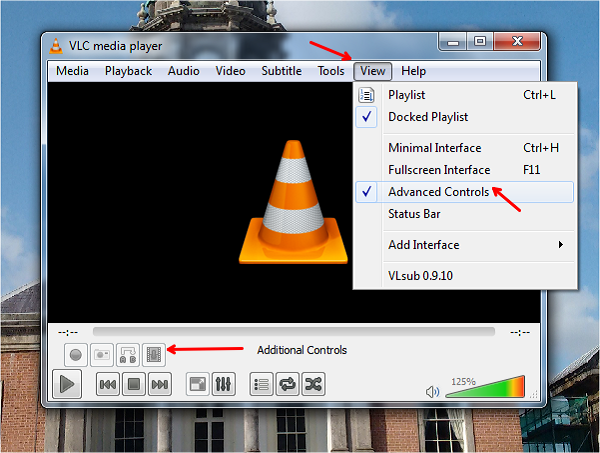Click the playback seek bar
The image size is (600, 453).
pyautogui.click(x=293, y=331)
